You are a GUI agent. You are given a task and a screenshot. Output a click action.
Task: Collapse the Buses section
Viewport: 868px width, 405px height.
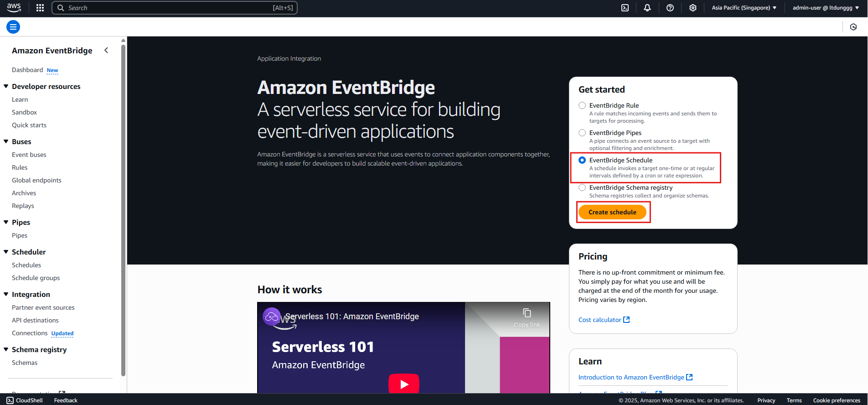click(x=6, y=141)
